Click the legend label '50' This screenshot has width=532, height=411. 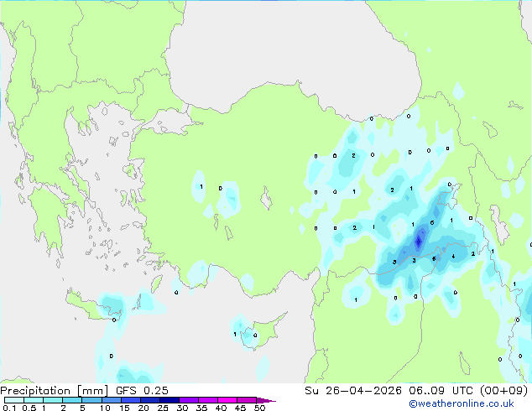(x=259, y=408)
